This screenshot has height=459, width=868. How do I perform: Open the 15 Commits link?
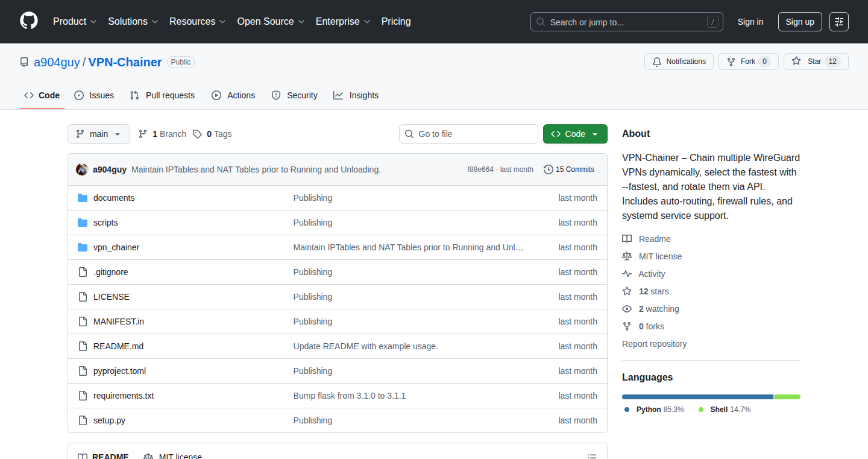tap(569, 169)
